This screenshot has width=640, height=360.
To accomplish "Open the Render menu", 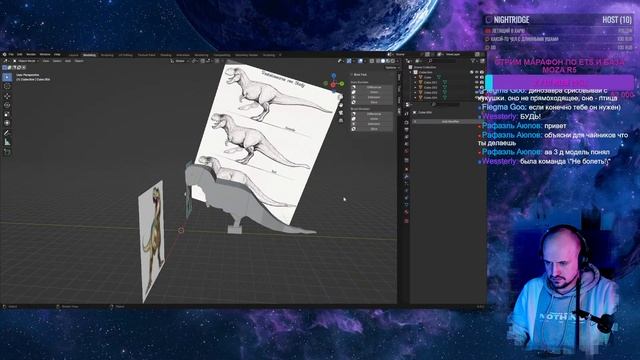I will 31,55.
